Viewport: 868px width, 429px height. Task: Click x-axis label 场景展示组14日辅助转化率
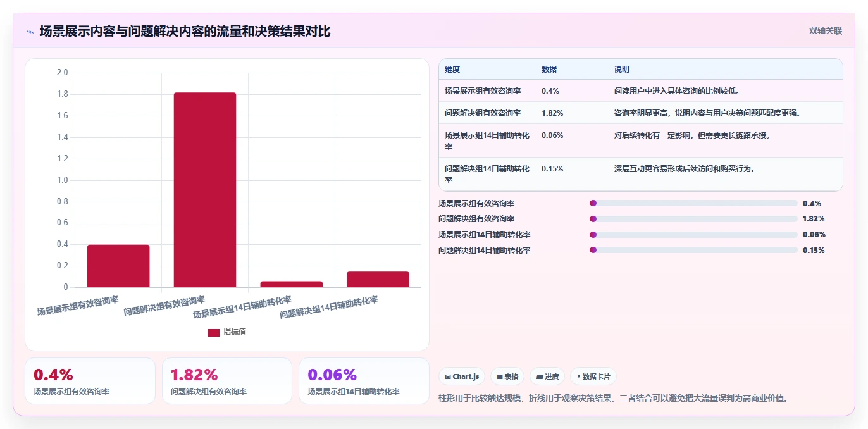pyautogui.click(x=243, y=308)
